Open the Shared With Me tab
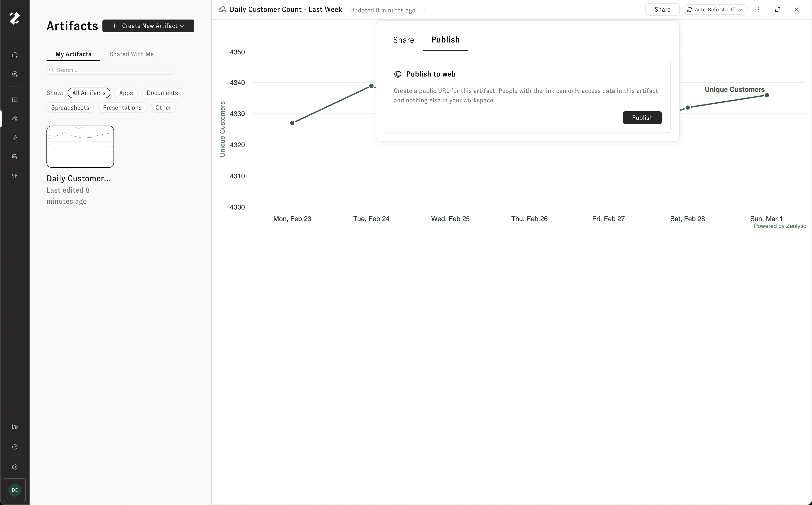812x505 pixels. (131, 54)
